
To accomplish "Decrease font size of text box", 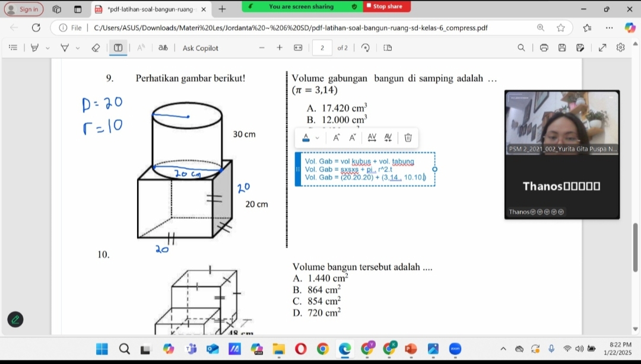I will click(x=353, y=138).
